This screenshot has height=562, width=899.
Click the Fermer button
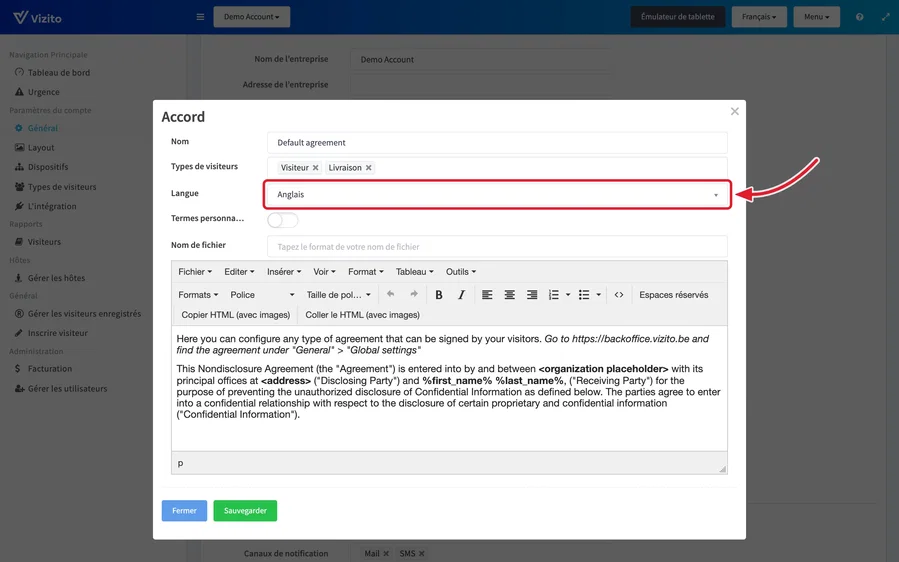click(x=184, y=510)
